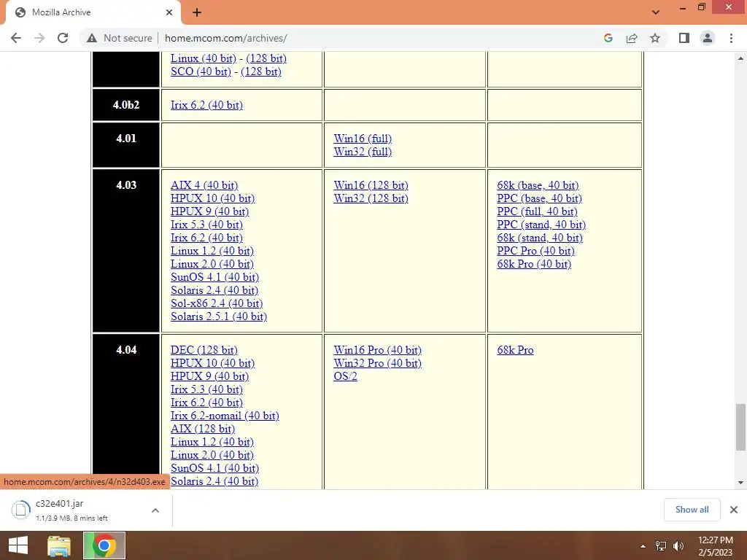747x560 pixels.
Task: Open the Win16 (full) link
Action: 363,138
